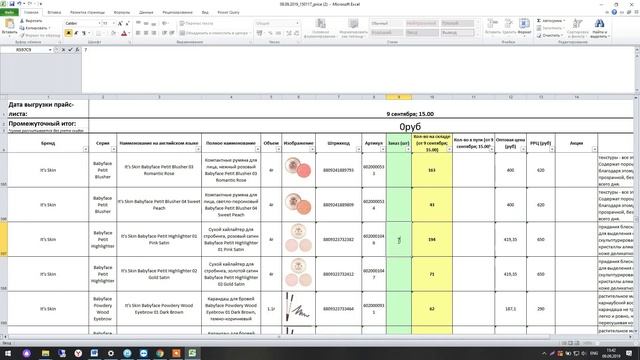The height and width of the screenshot is (360, 640).
Task: Click the formula bar Enter checkmark button
Action: pyautogui.click(x=70, y=49)
